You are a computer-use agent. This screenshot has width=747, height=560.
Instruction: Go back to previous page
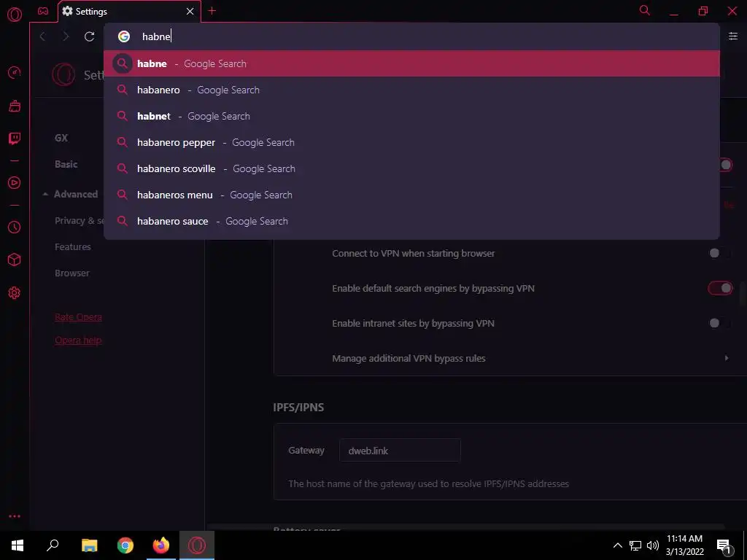click(42, 36)
